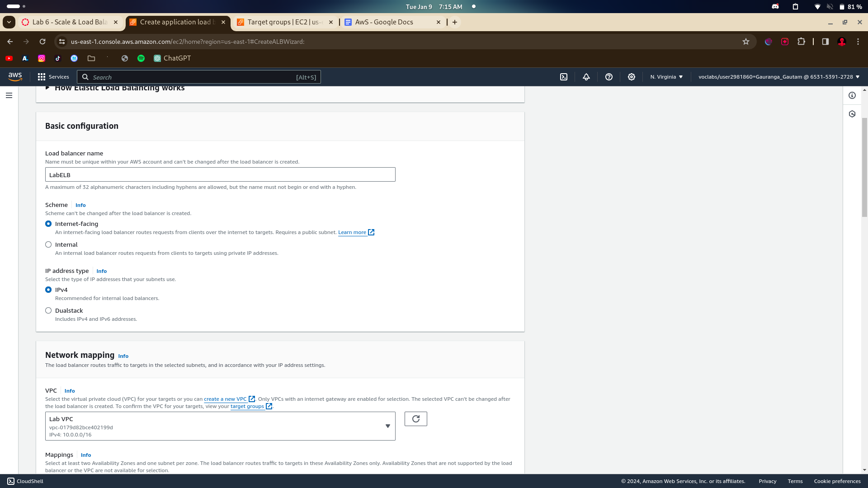Switch to AwS Google Docs tab

[x=384, y=22]
